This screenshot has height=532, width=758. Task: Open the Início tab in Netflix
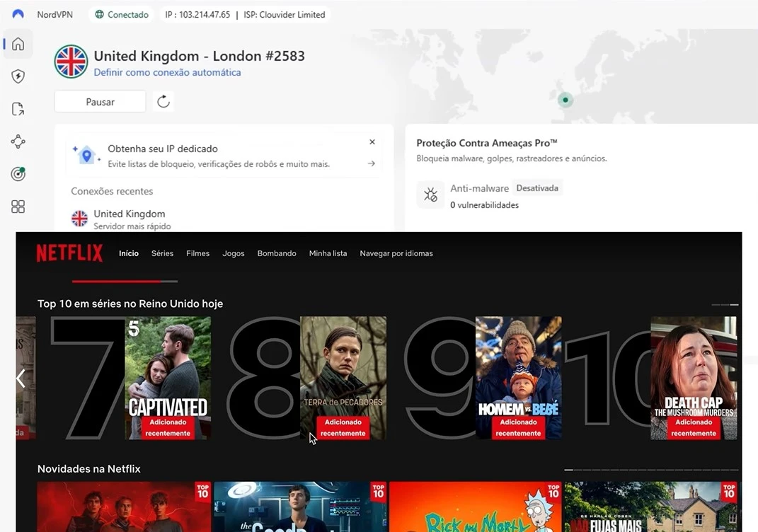pyautogui.click(x=129, y=253)
